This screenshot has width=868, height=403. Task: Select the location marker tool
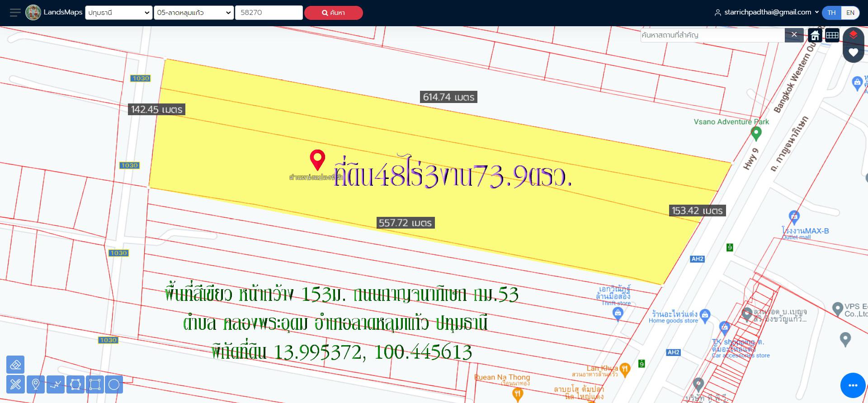36,384
